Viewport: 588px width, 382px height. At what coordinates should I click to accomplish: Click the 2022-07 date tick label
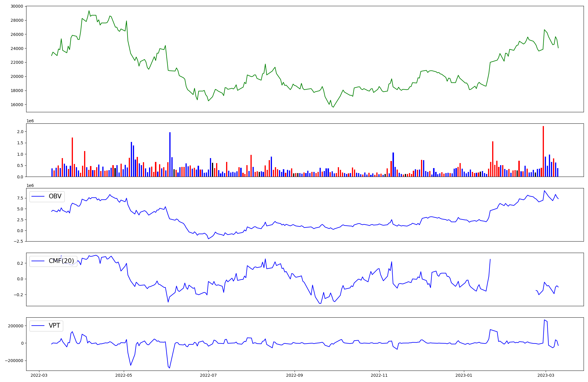pos(208,375)
